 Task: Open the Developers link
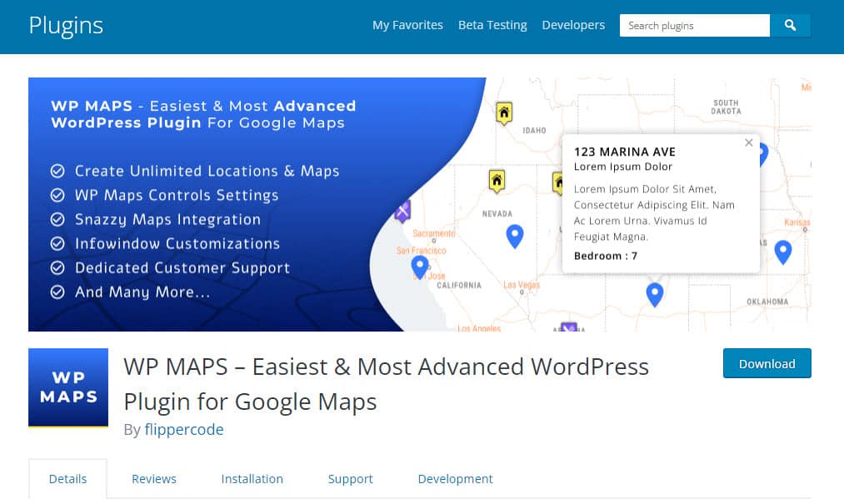[x=573, y=25]
